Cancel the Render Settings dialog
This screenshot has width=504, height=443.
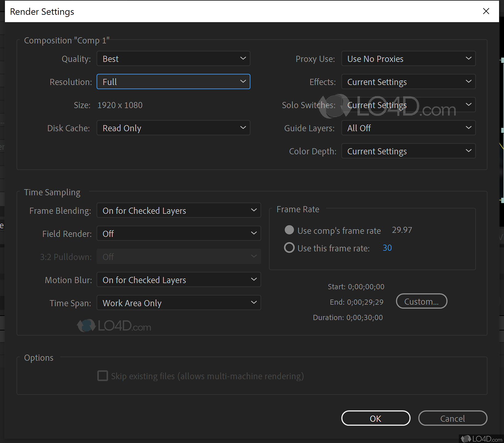pyautogui.click(x=452, y=418)
